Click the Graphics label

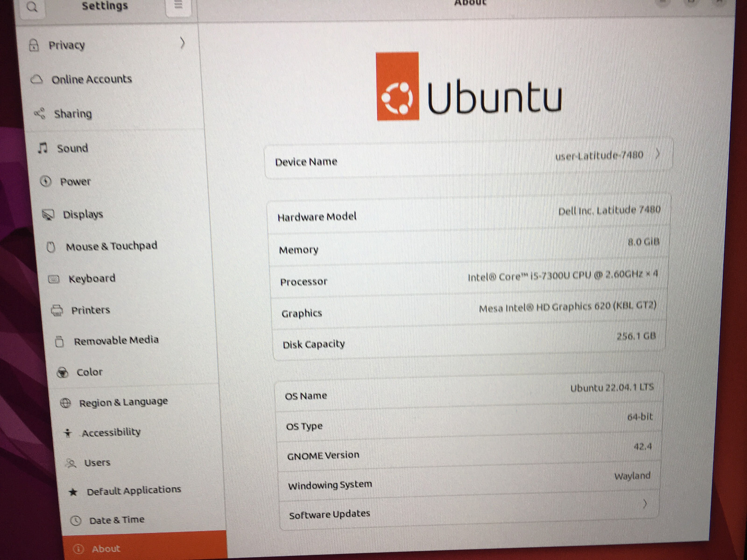(x=302, y=314)
